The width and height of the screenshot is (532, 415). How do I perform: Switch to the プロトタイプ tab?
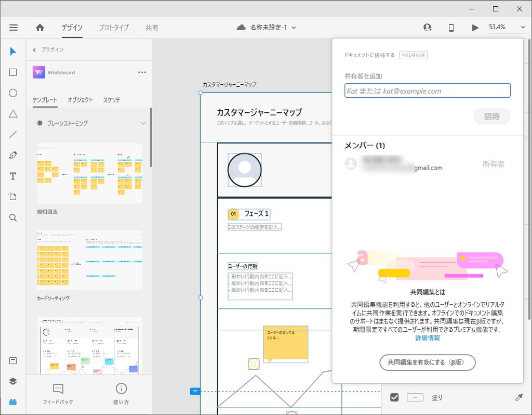113,28
